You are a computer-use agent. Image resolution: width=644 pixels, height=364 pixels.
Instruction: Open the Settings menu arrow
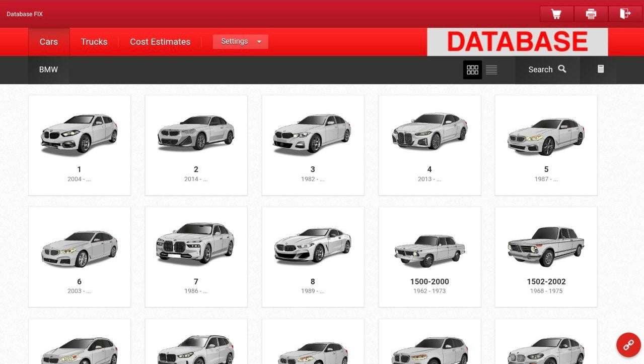(259, 41)
